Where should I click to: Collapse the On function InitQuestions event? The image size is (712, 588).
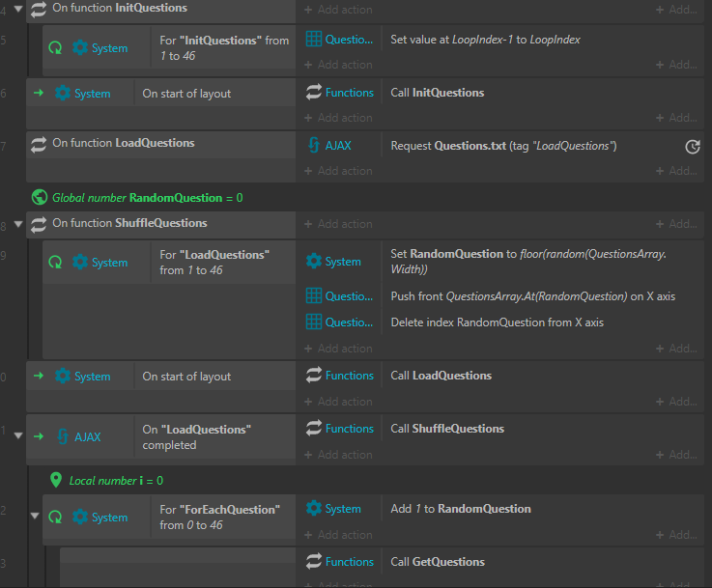(18, 9)
